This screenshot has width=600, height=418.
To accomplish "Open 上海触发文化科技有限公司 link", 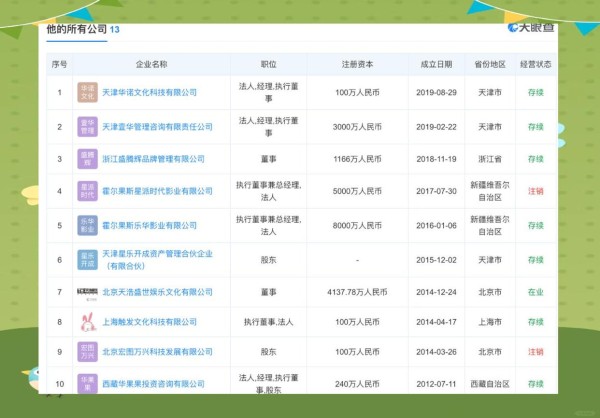I will coord(149,322).
